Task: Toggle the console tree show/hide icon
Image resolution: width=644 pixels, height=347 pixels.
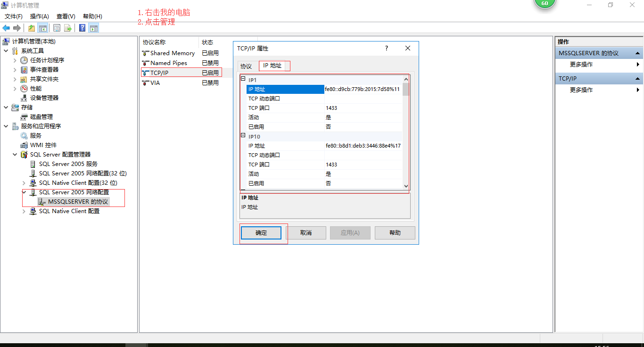Action: coord(43,27)
